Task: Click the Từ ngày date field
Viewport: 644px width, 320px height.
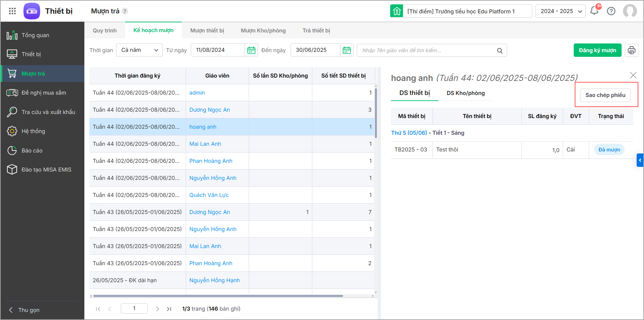Action: click(218, 50)
